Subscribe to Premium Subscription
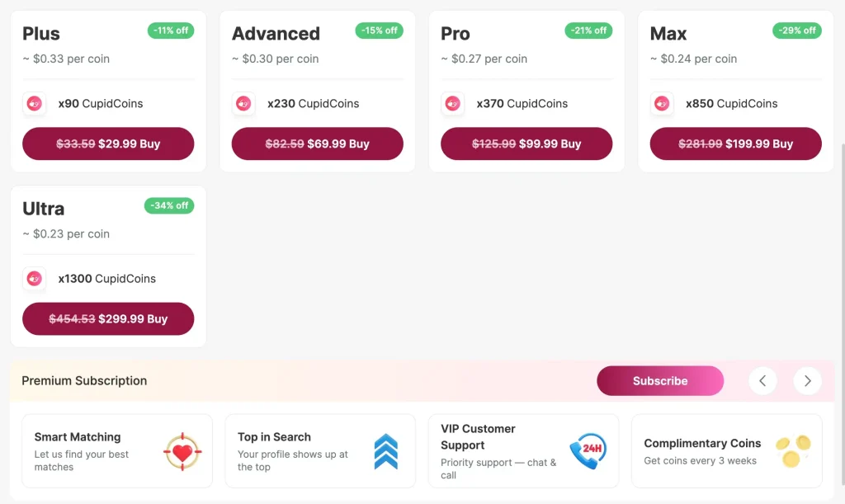The height and width of the screenshot is (504, 845). [660, 381]
